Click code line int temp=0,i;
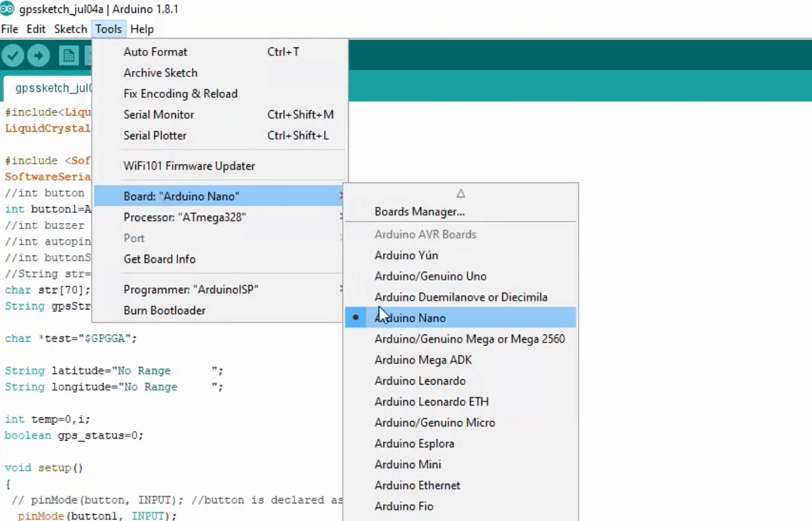Screen dimensions: 812x521 click(x=47, y=419)
